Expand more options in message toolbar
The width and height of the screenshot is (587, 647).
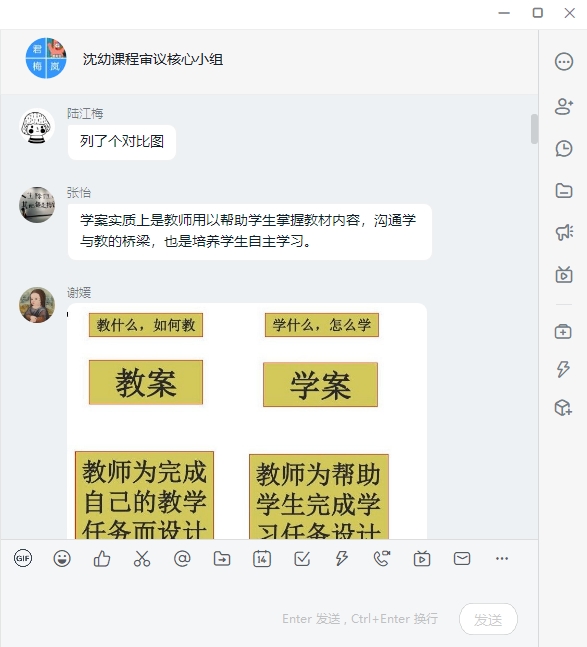pos(502,559)
